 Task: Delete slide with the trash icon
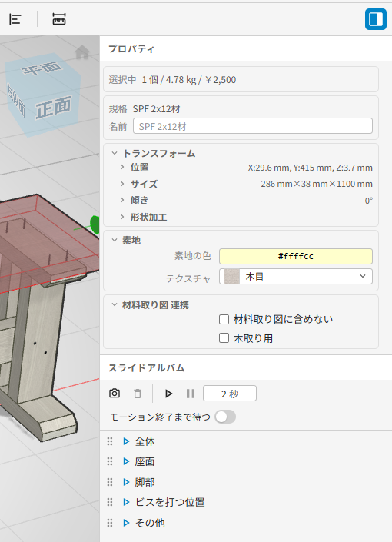[x=138, y=394]
